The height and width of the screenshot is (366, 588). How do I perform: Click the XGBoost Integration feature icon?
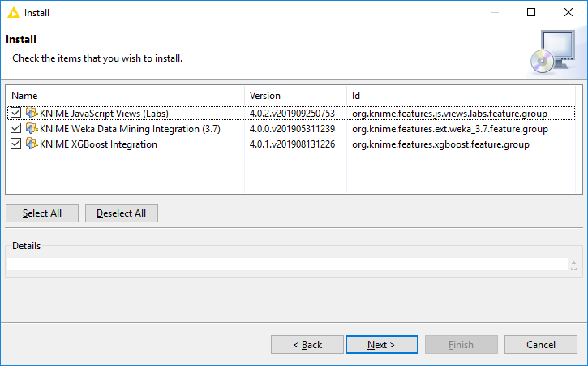click(32, 144)
